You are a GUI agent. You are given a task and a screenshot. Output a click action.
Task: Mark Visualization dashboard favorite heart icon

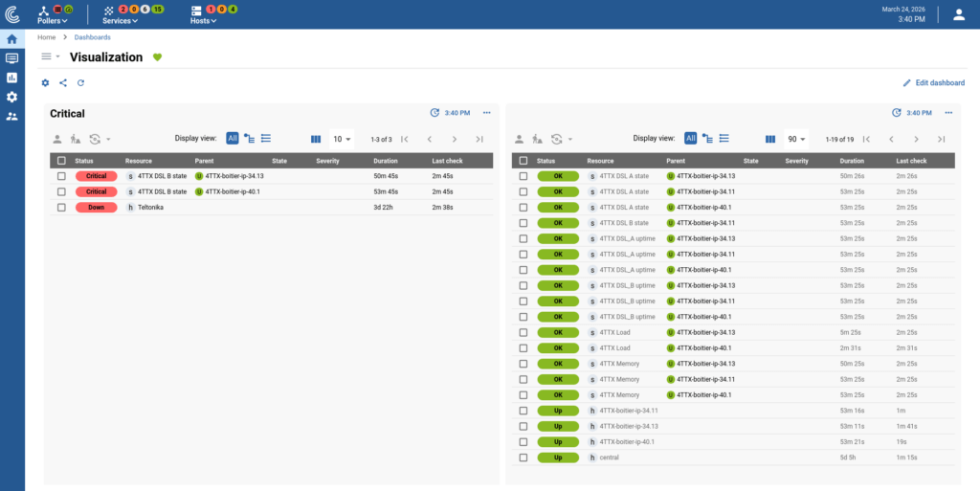158,57
